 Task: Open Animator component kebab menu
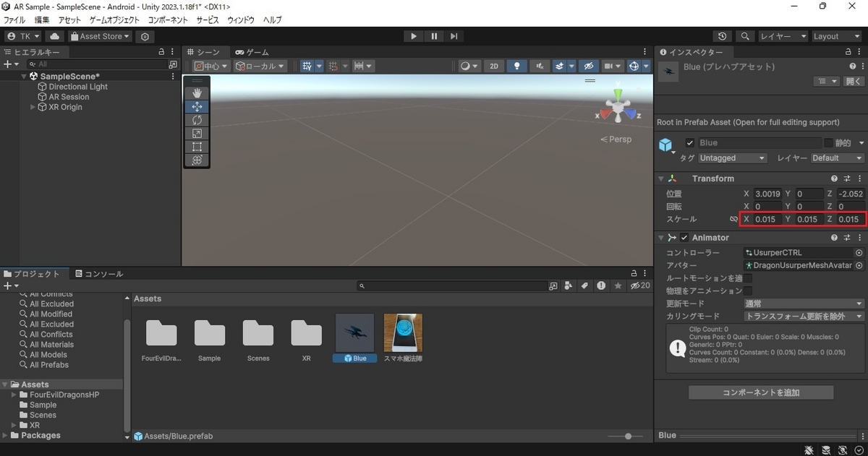(859, 238)
